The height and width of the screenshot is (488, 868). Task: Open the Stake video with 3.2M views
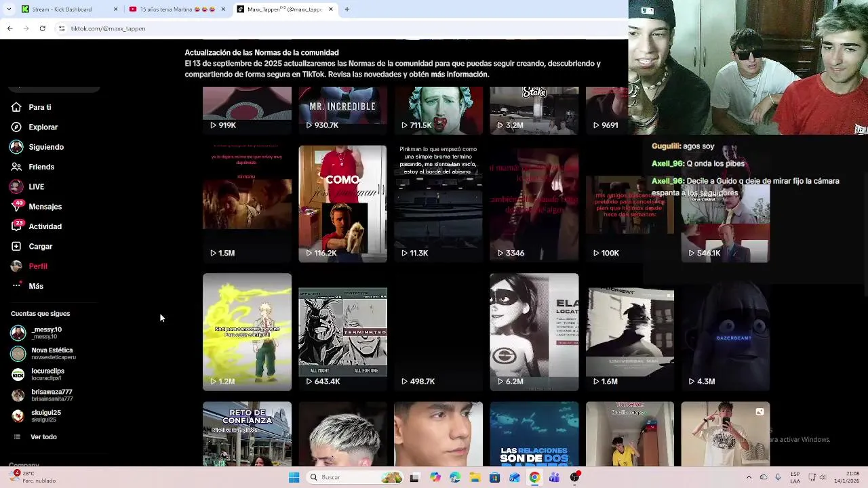click(534, 110)
